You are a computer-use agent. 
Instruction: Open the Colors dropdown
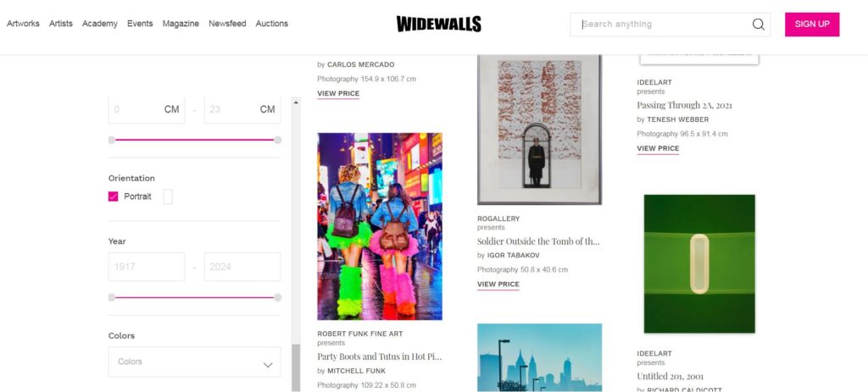[x=194, y=362]
